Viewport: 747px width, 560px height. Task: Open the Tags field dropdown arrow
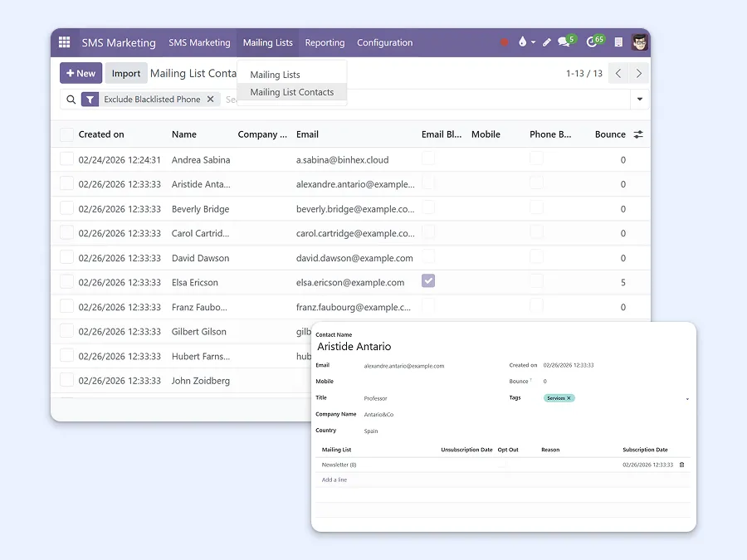(687, 399)
